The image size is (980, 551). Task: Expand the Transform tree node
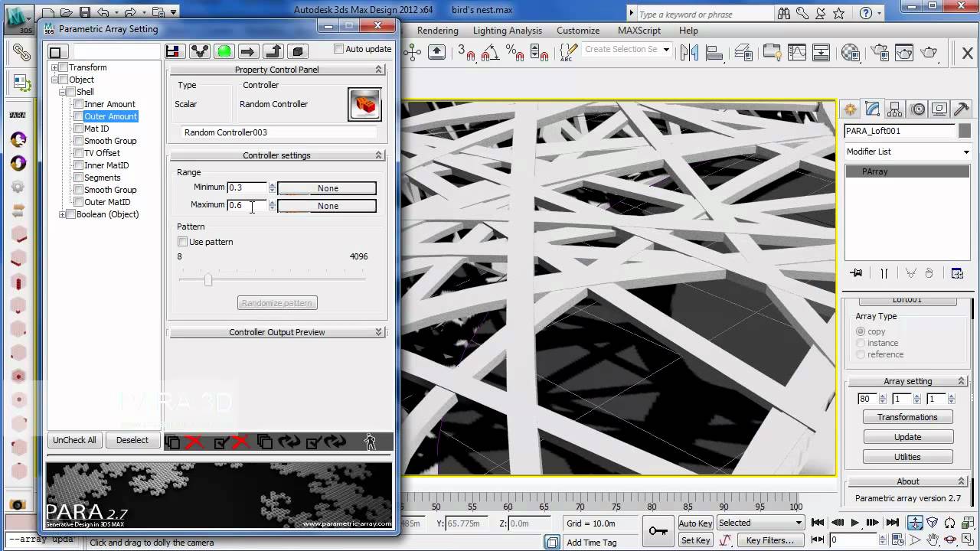pos(54,67)
